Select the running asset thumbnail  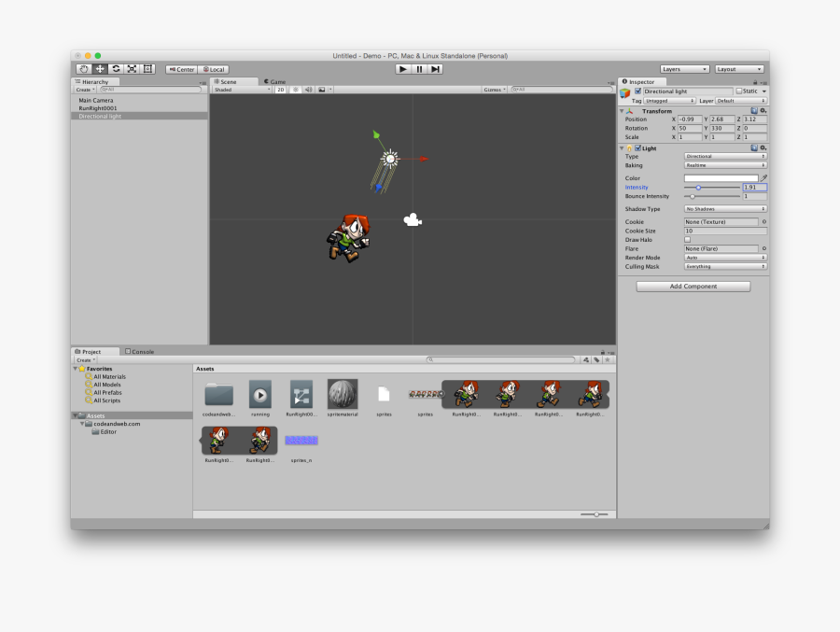[x=259, y=392]
